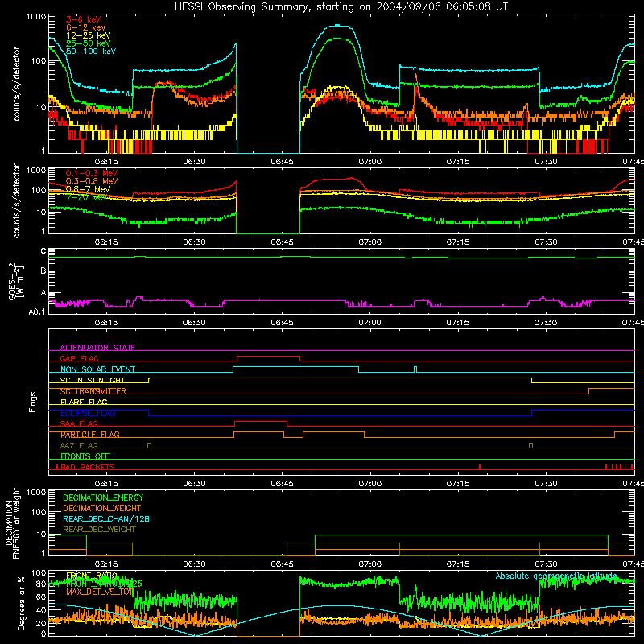Pick the GOES-12 axis label

coord(16,281)
